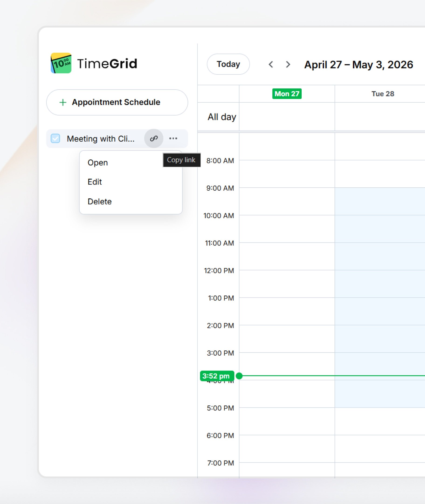This screenshot has height=504, width=425.
Task: Jump to Today in the calendar
Action: coord(228,64)
